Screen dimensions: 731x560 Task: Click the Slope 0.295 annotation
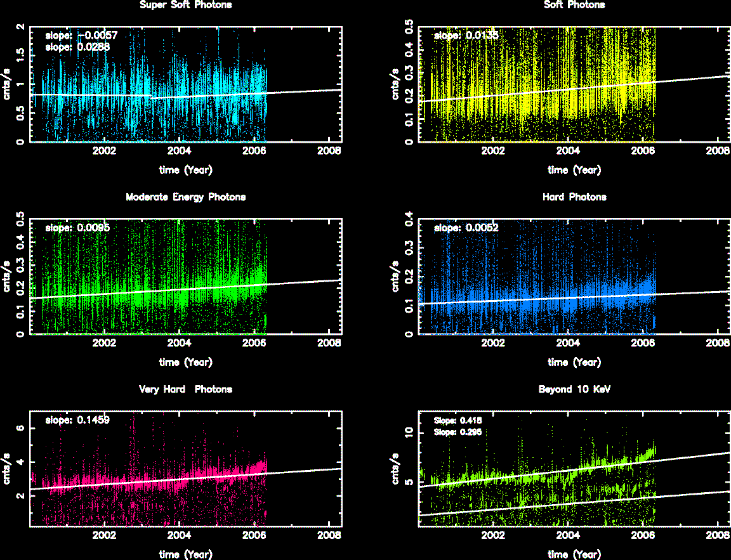coord(458,432)
